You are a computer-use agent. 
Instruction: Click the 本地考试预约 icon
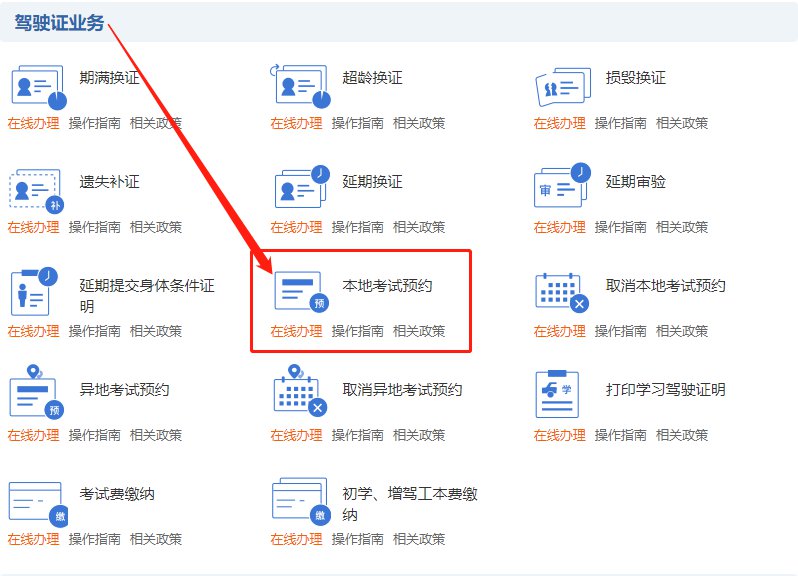coord(302,291)
